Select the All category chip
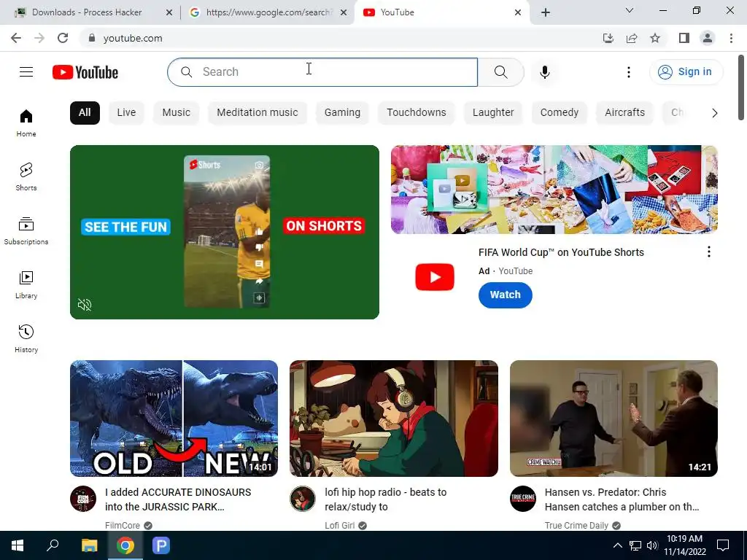The width and height of the screenshot is (747, 560). [85, 113]
